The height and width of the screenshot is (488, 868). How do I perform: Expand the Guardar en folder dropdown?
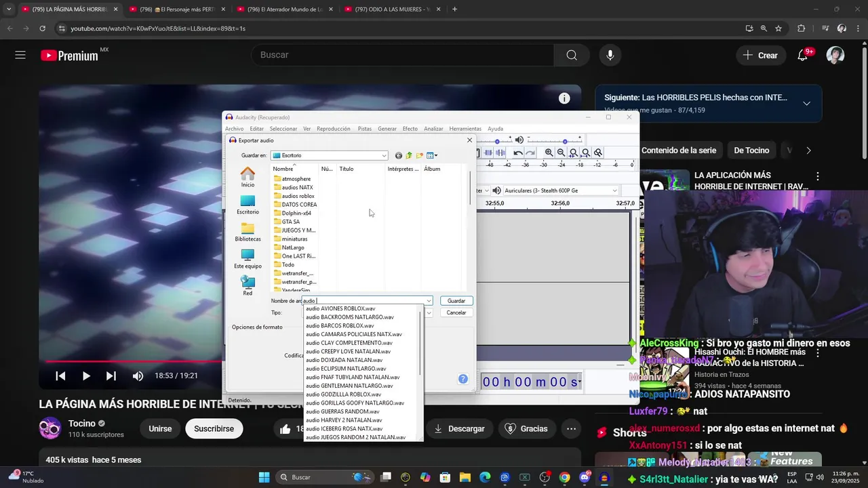384,155
